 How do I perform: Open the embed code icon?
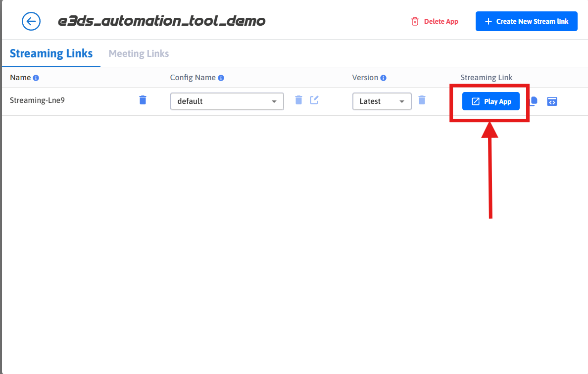coord(552,101)
